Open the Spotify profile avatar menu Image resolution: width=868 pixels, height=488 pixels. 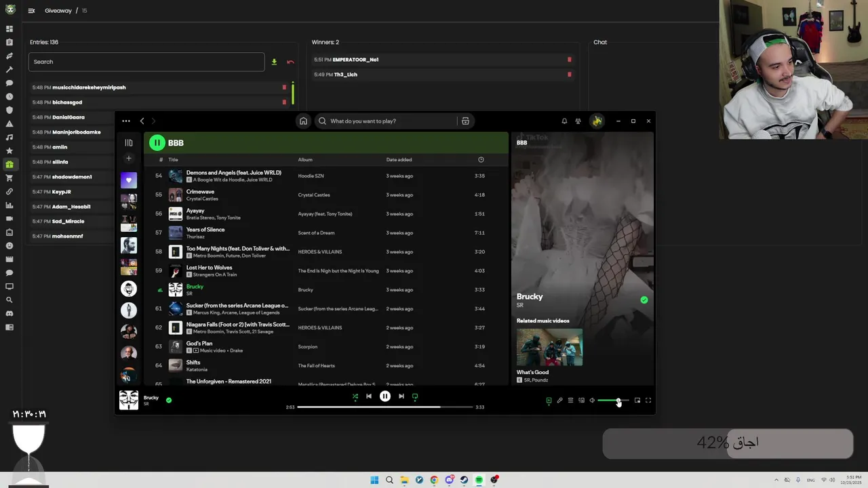[597, 121]
